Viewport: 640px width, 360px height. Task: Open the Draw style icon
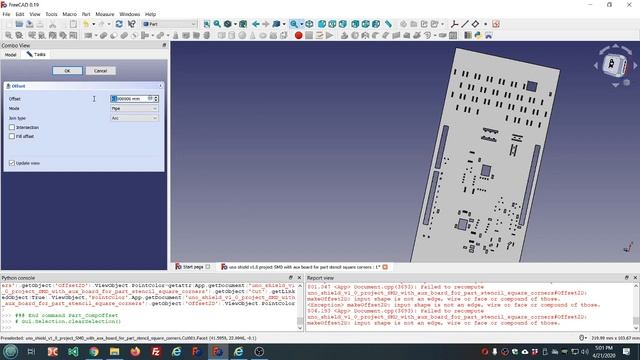coord(228,24)
